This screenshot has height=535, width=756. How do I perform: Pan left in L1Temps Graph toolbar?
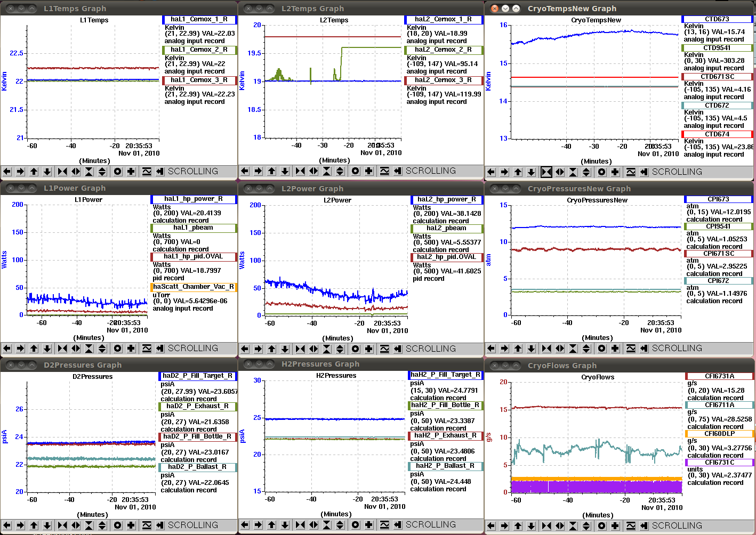pyautogui.click(x=7, y=172)
